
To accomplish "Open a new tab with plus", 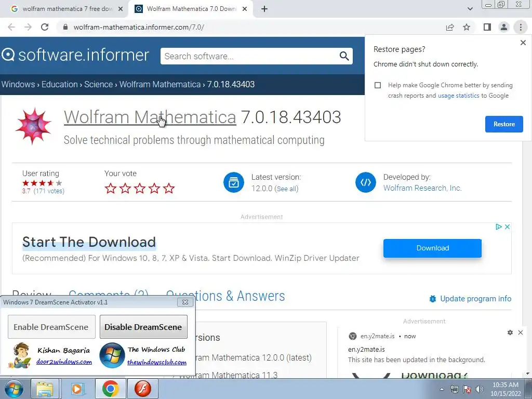I will click(264, 9).
